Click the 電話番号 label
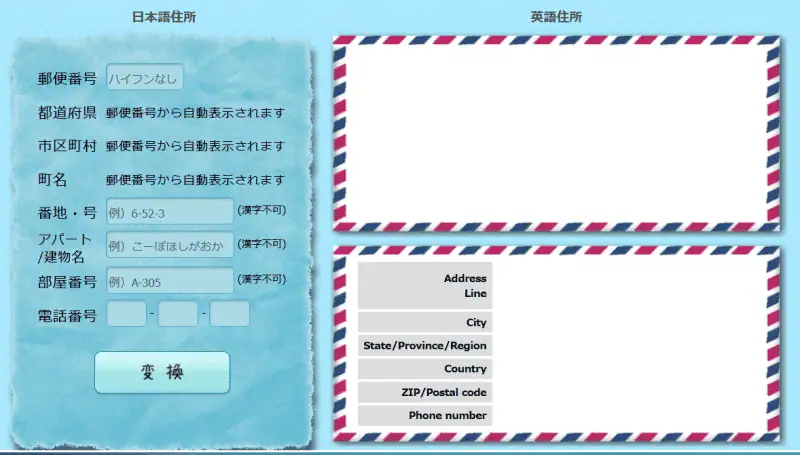The width and height of the screenshot is (800, 455). tap(67, 316)
